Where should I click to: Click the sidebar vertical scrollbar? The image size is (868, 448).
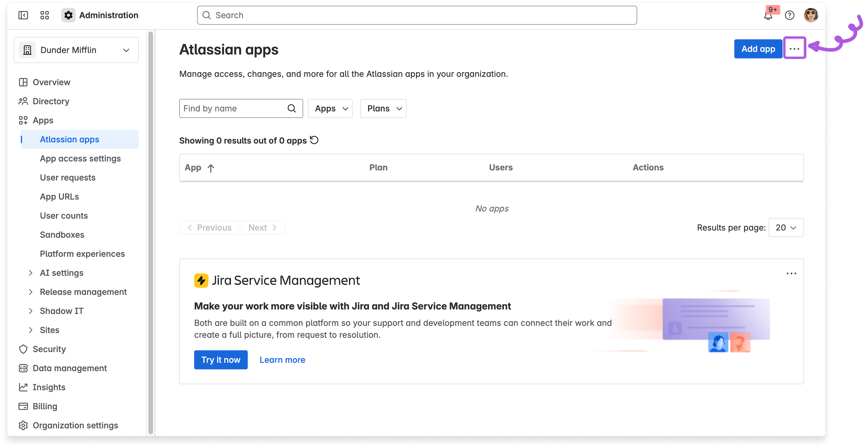tap(150, 233)
